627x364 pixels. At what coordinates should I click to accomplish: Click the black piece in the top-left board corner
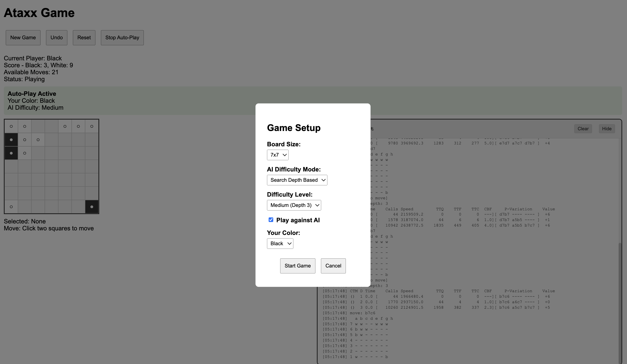tap(11, 139)
